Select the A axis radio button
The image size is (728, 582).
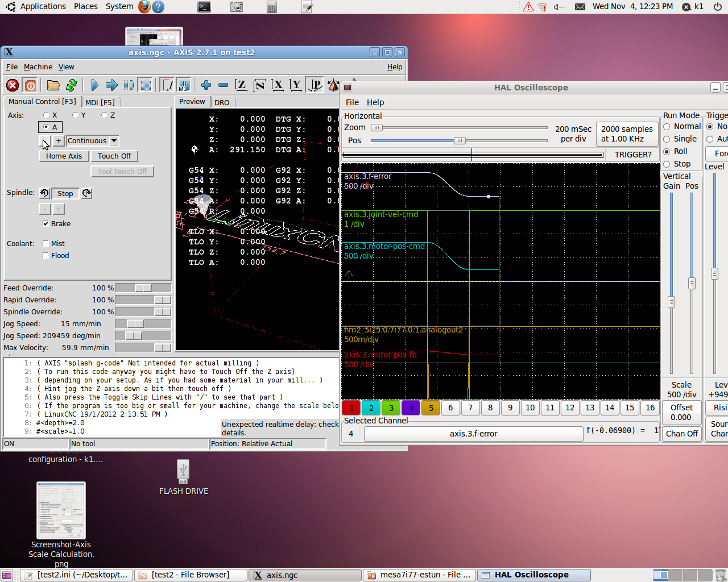click(46, 127)
